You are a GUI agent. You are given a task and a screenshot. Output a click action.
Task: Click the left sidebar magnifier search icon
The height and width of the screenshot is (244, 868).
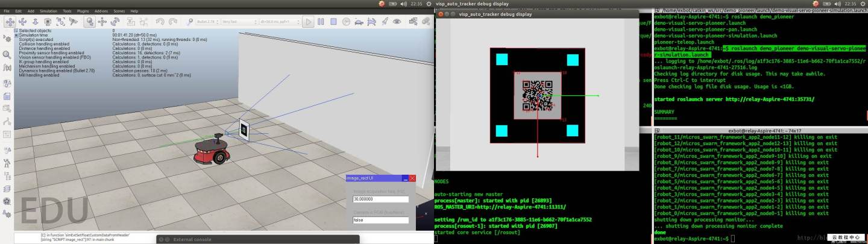click(x=7, y=55)
